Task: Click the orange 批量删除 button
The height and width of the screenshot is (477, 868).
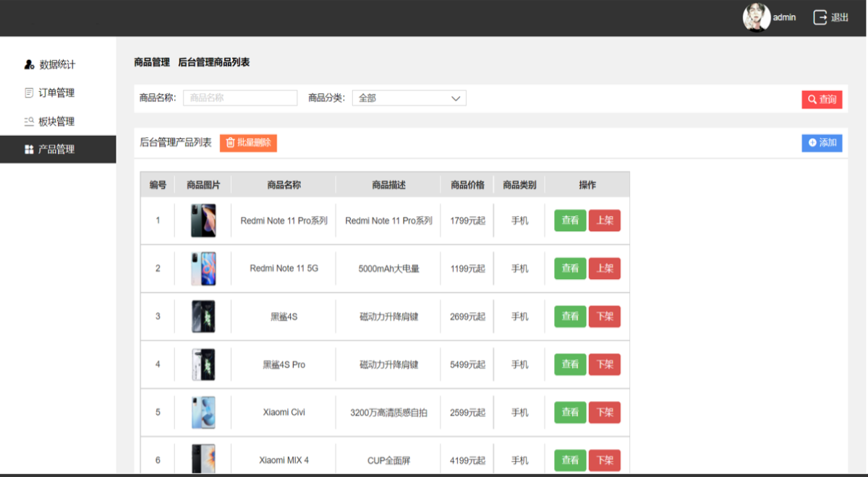Action: (x=248, y=143)
